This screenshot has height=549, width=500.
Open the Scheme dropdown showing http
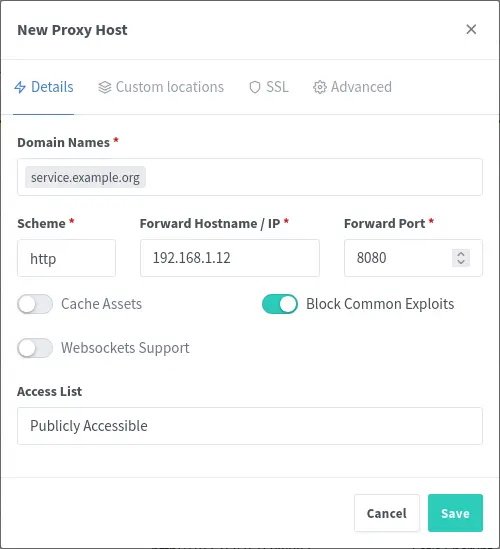(67, 258)
